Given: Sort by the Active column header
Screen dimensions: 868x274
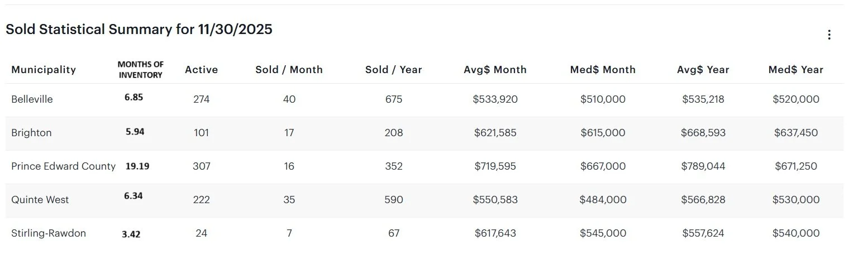Looking at the screenshot, I should [201, 70].
